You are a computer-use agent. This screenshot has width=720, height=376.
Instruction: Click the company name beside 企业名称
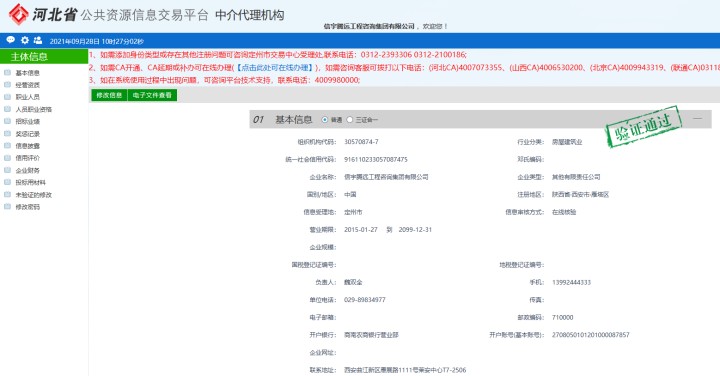pyautogui.click(x=386, y=177)
